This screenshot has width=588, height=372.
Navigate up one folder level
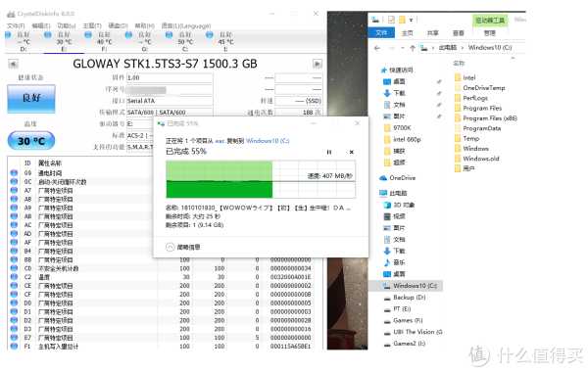point(413,48)
